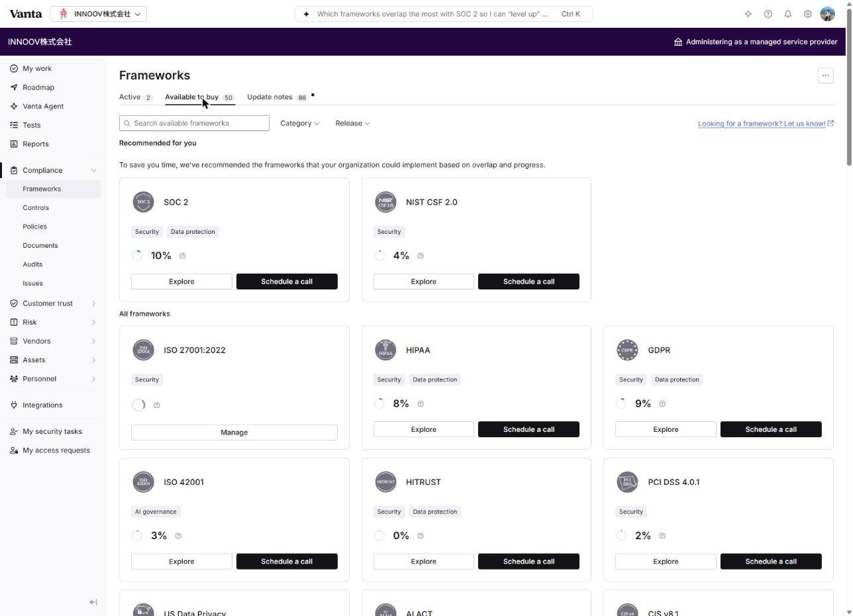Open Roadmap in the sidebar

(x=38, y=87)
